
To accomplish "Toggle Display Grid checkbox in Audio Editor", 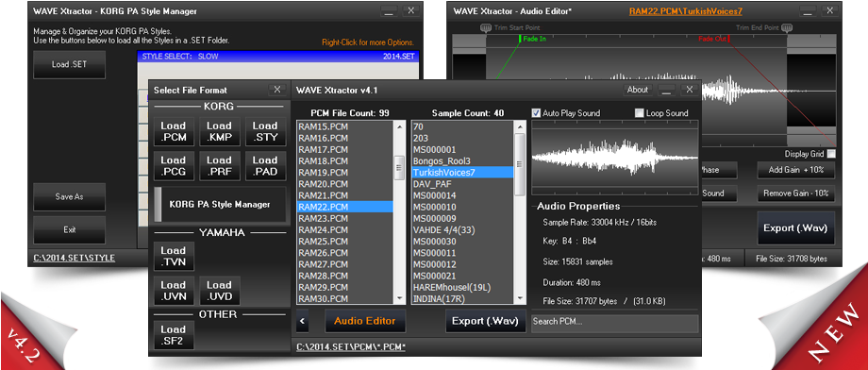I will pyautogui.click(x=831, y=154).
